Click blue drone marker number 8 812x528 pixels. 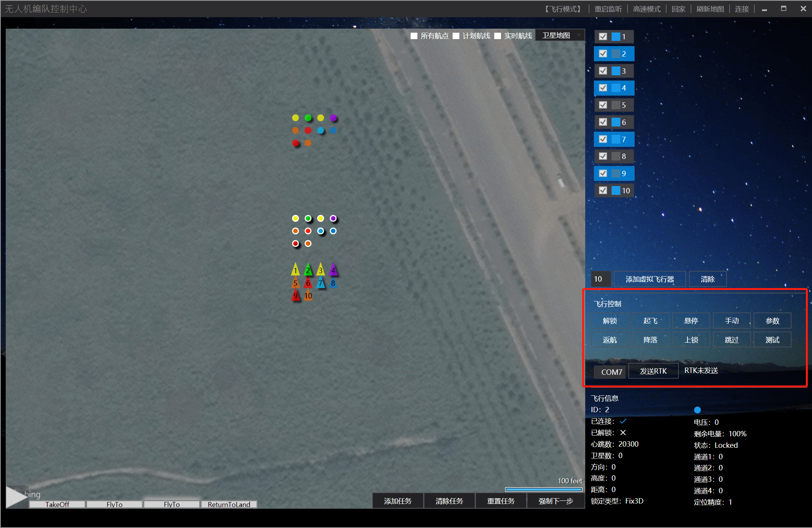333,283
